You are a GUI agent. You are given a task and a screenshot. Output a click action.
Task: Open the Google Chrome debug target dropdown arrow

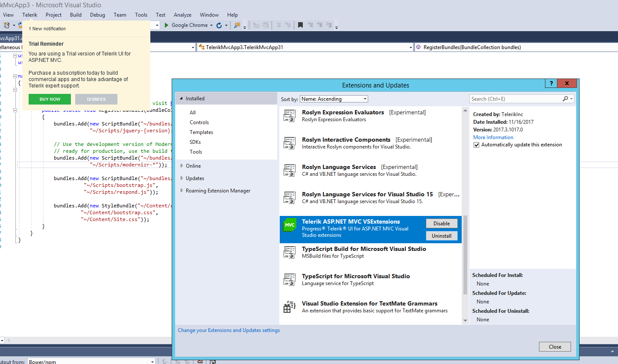click(x=211, y=25)
